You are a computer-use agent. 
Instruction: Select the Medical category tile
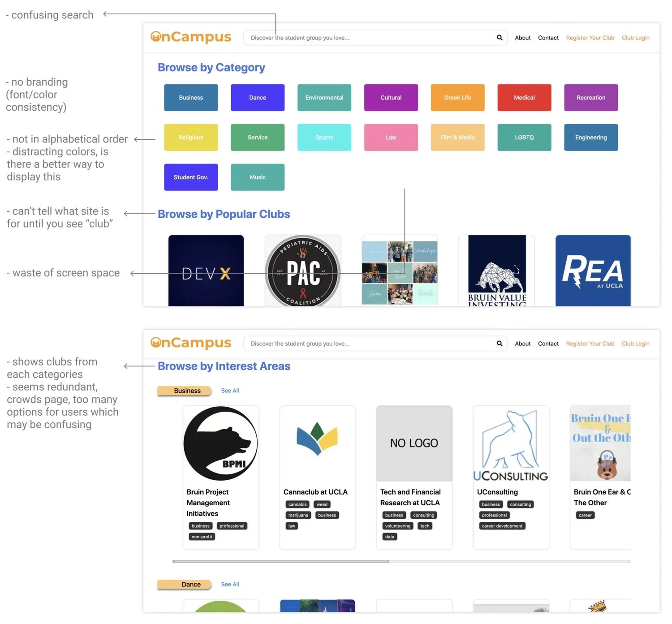524,98
